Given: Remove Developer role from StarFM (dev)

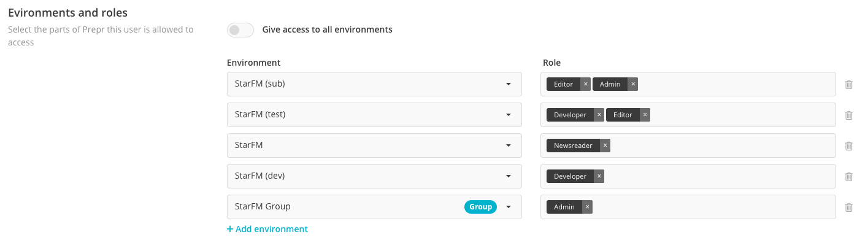Looking at the screenshot, I should [599, 176].
